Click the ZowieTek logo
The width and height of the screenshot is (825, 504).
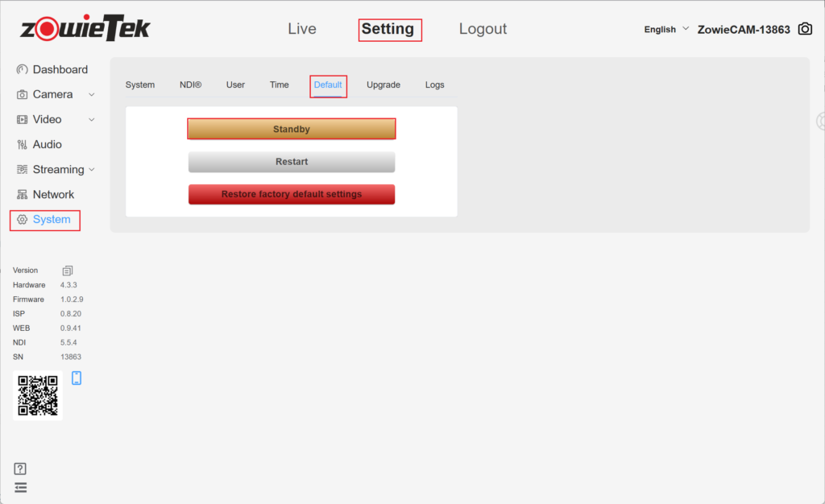pyautogui.click(x=85, y=28)
